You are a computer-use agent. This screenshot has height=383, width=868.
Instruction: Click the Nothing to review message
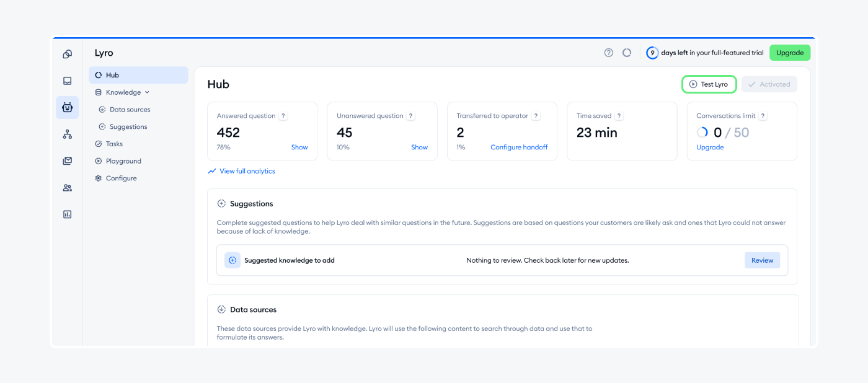coord(547,260)
